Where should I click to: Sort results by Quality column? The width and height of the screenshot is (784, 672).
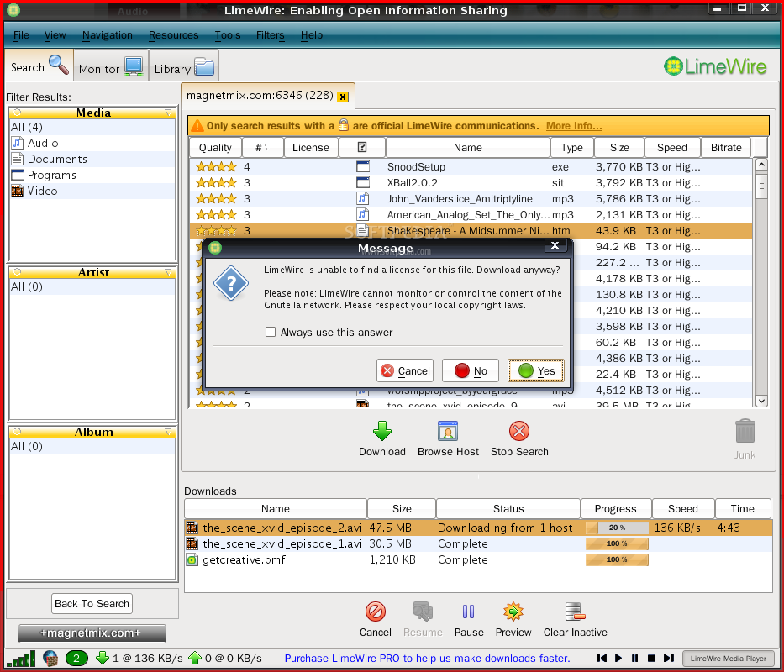pyautogui.click(x=215, y=148)
